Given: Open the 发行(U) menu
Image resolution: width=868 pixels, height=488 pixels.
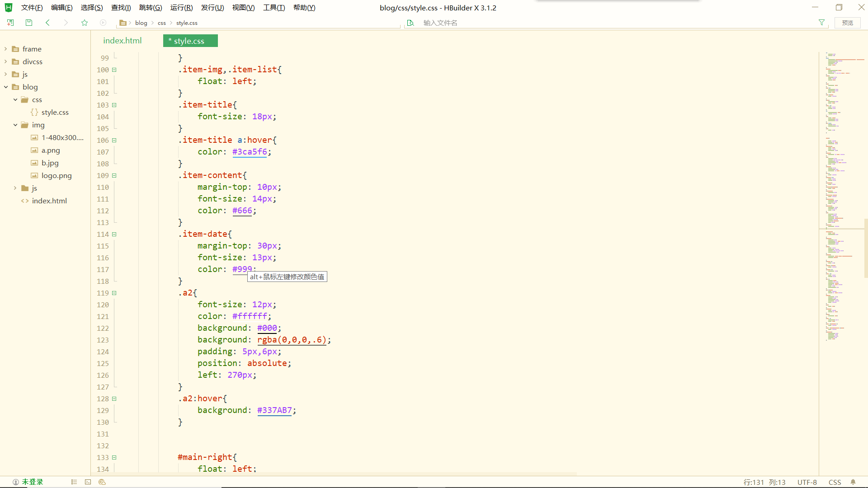Looking at the screenshot, I should coord(212,8).
